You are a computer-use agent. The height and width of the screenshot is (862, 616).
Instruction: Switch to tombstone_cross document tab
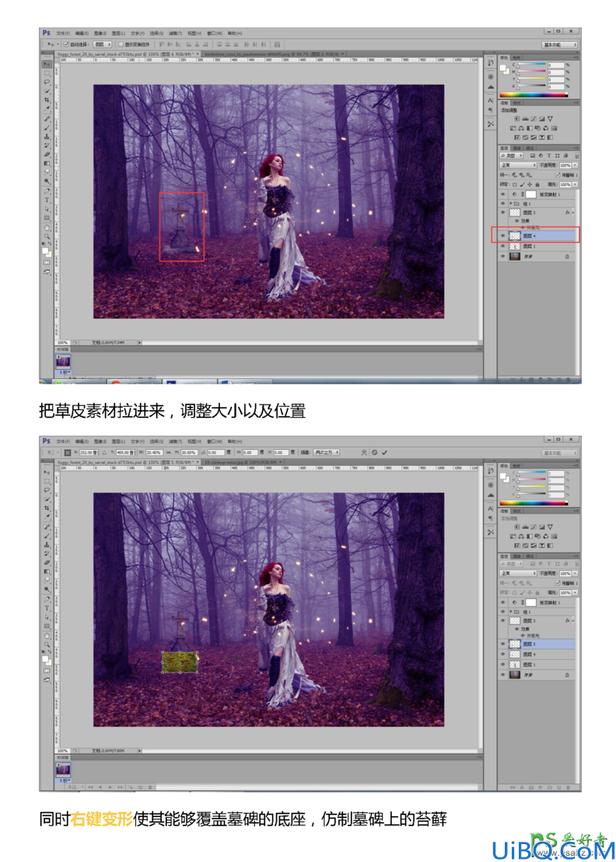pos(273,54)
